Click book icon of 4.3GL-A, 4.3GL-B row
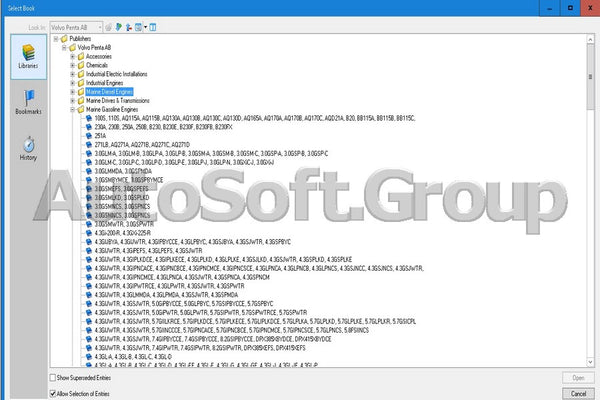The image size is (600, 400). pos(89,357)
